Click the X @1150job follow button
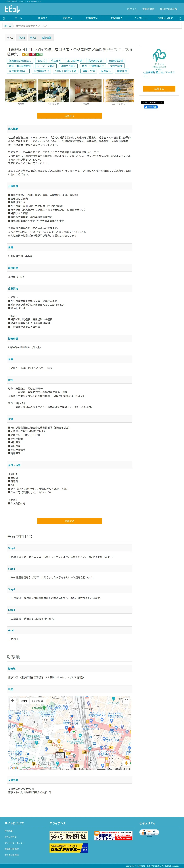 152,102
